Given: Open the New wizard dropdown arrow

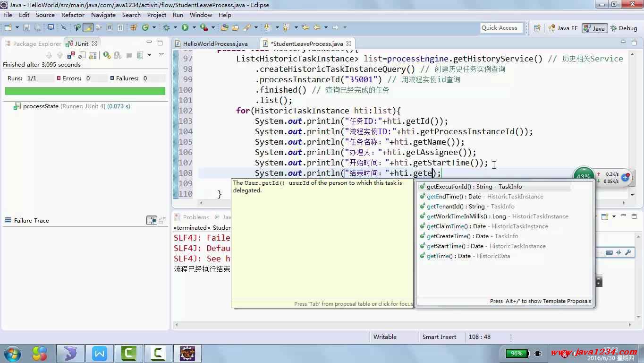Looking at the screenshot, I should pos(17,27).
